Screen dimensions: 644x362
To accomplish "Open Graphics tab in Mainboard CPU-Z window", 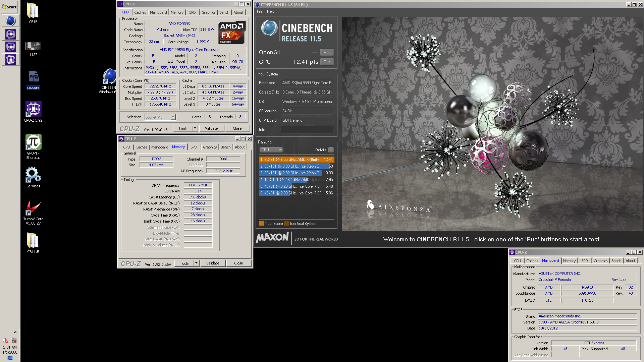I will [x=600, y=261].
